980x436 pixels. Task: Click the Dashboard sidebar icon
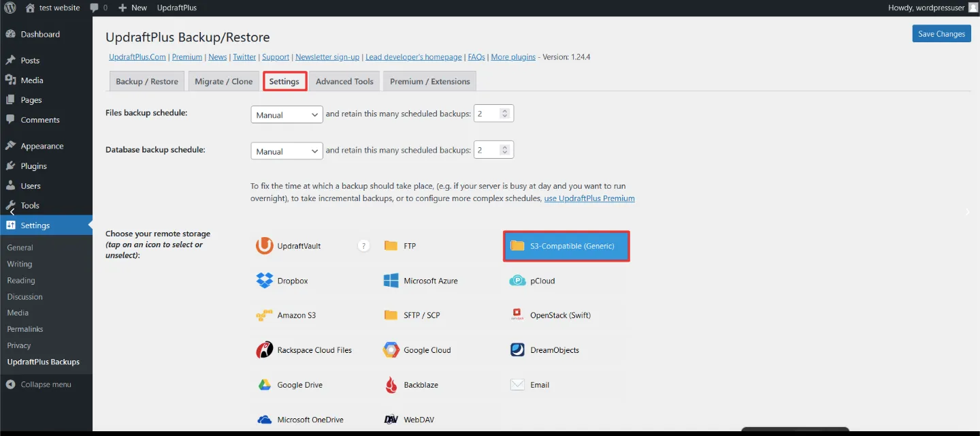pyautogui.click(x=11, y=34)
